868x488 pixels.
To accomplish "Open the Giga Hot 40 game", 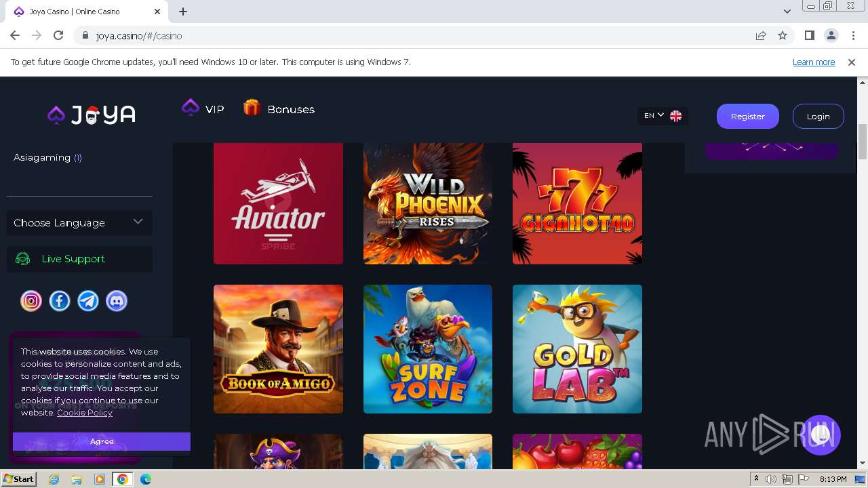I will click(x=577, y=203).
